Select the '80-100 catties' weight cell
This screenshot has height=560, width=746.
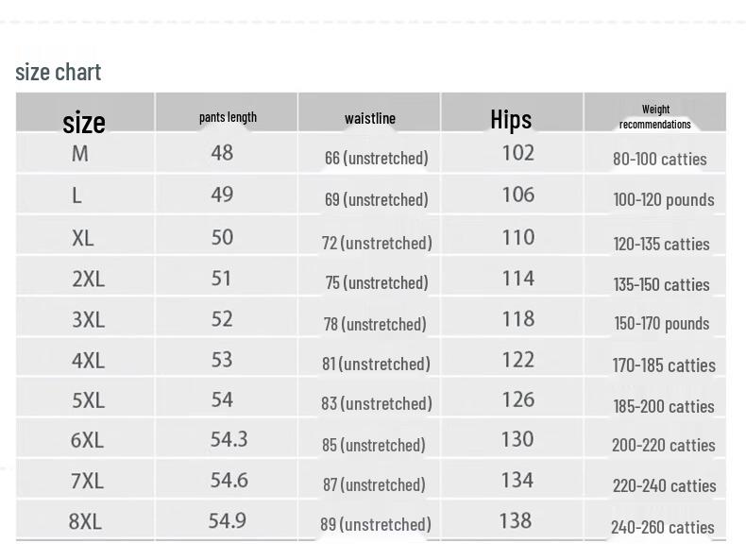pos(660,159)
